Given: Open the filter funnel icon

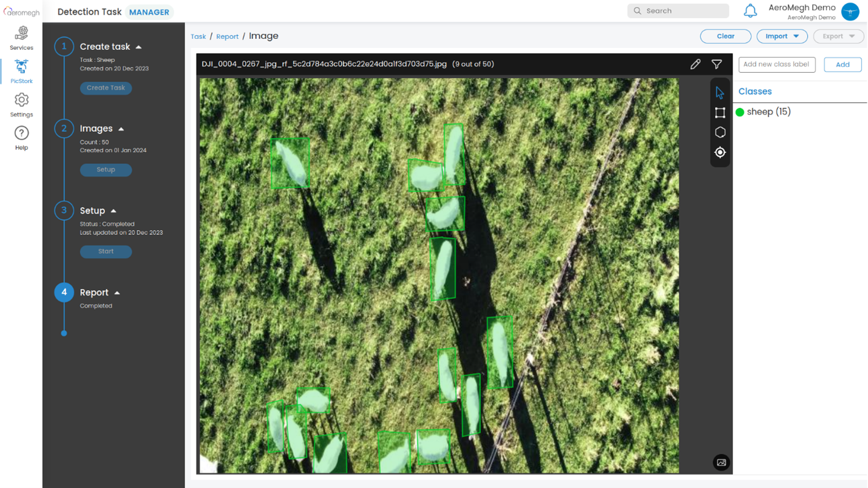Looking at the screenshot, I should (717, 64).
